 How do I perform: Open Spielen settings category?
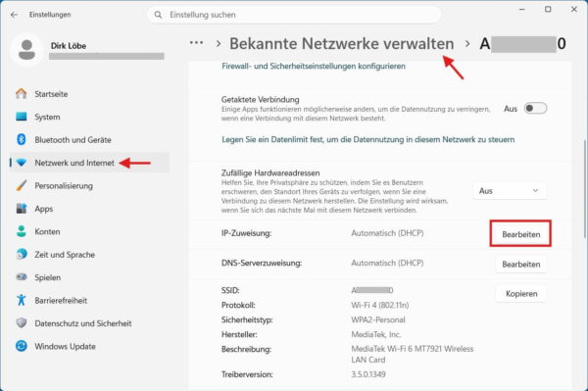(89, 277)
